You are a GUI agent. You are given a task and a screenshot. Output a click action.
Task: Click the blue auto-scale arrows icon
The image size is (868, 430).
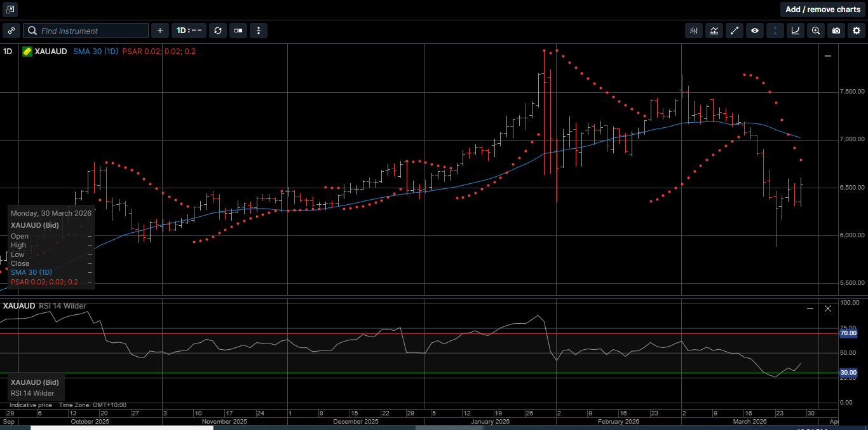tap(775, 30)
